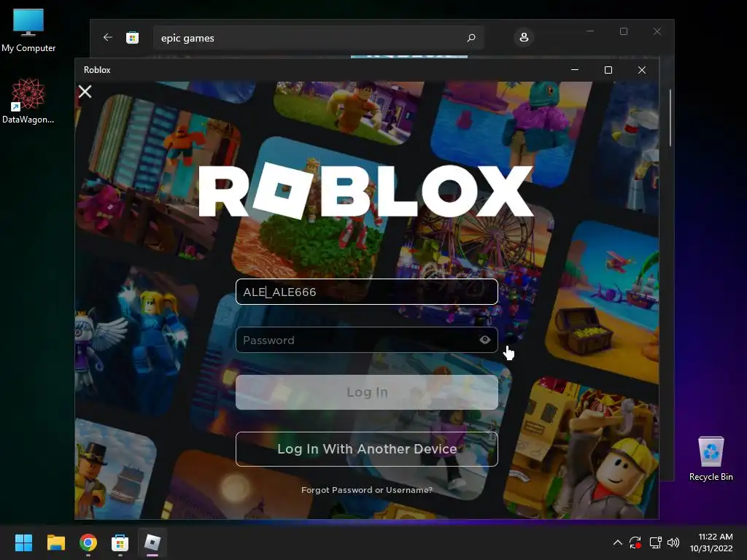Select the My Computer desktop icon

(28, 31)
